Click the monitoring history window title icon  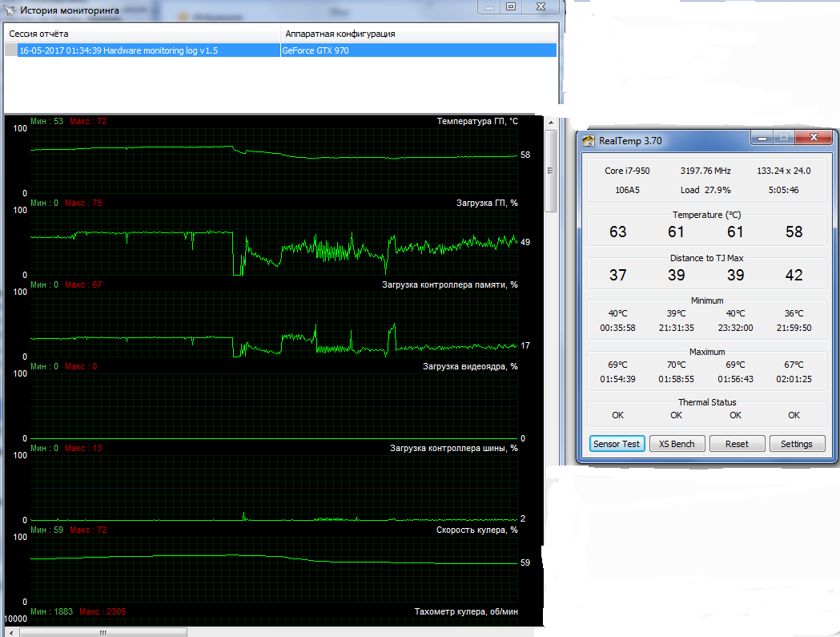9,10
